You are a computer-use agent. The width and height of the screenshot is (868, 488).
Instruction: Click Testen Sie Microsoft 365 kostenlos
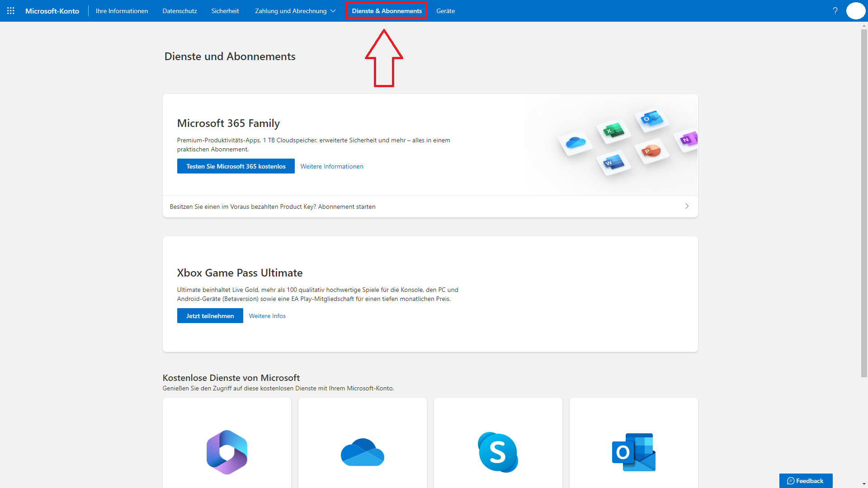236,166
